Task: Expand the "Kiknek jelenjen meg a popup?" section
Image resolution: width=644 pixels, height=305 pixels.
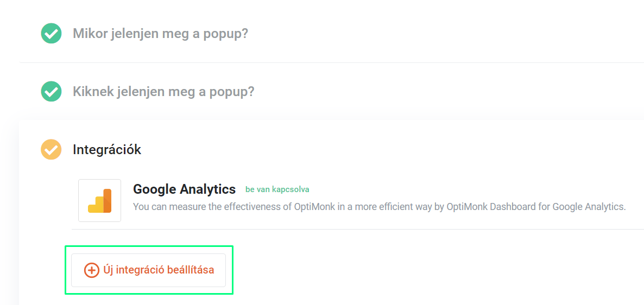Action: [x=163, y=91]
